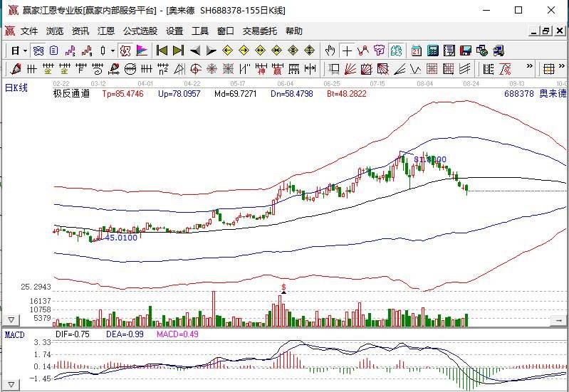
Task: Click yellow diamond left-arrow icon
Action: pos(227,51)
